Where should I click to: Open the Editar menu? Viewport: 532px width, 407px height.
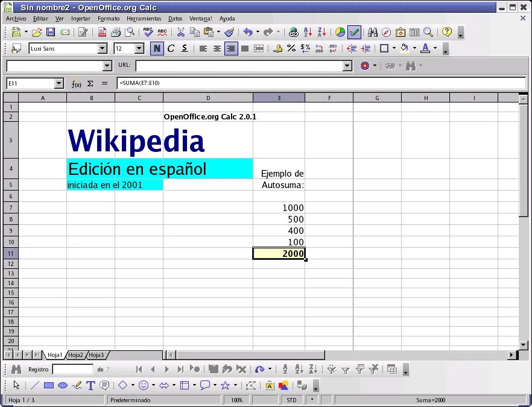[x=40, y=19]
